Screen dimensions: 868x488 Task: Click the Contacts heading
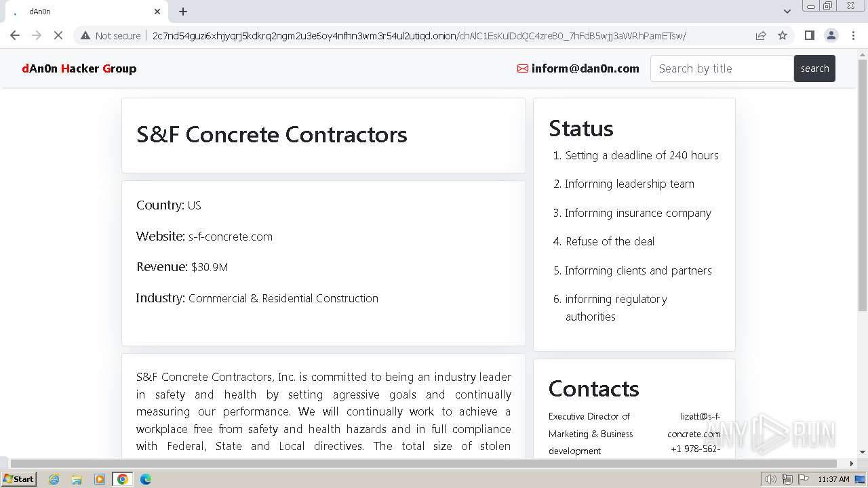pyautogui.click(x=594, y=388)
